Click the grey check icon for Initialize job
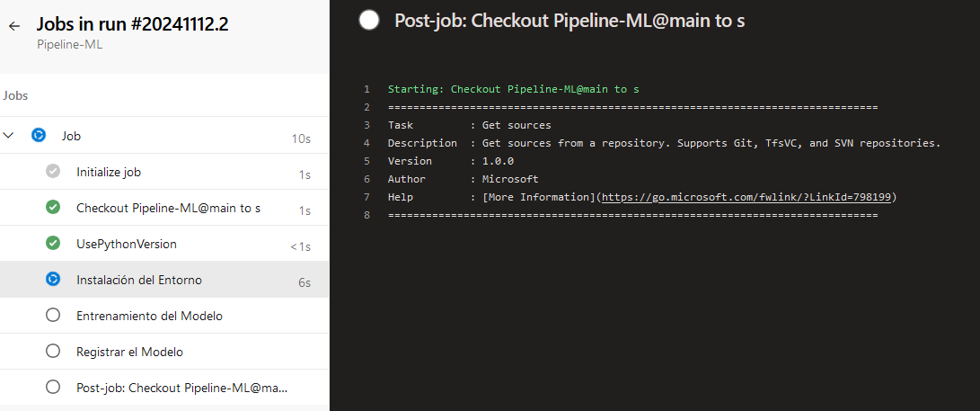980x411 pixels. coord(53,172)
